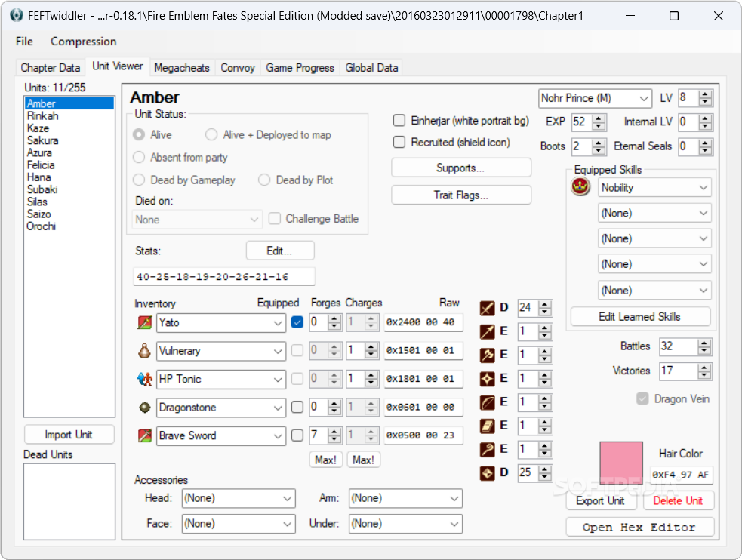Click the hair color hex value field
Viewport: 742px width, 560px height.
[681, 475]
